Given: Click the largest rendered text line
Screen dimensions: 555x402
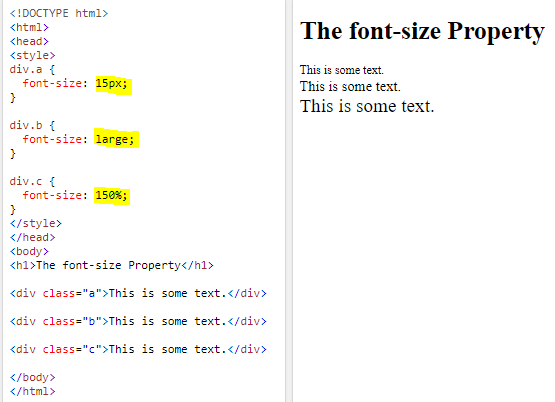Looking at the screenshot, I should 367,106.
